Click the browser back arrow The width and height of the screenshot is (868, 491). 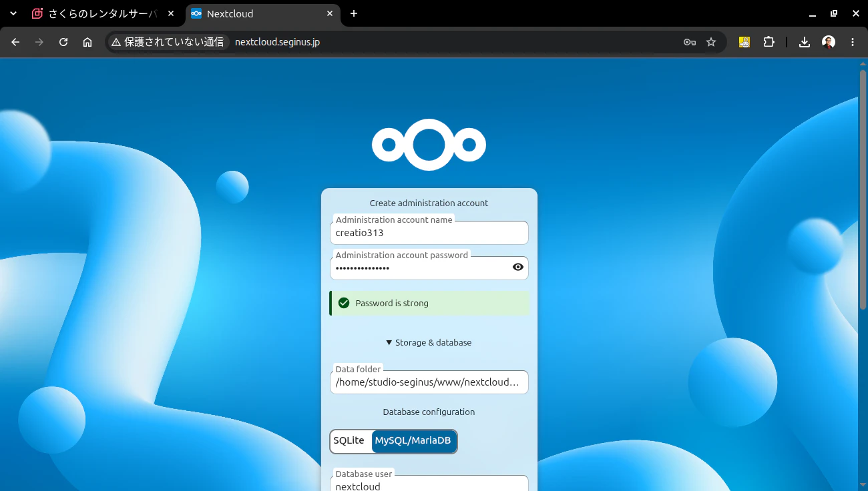click(x=15, y=42)
